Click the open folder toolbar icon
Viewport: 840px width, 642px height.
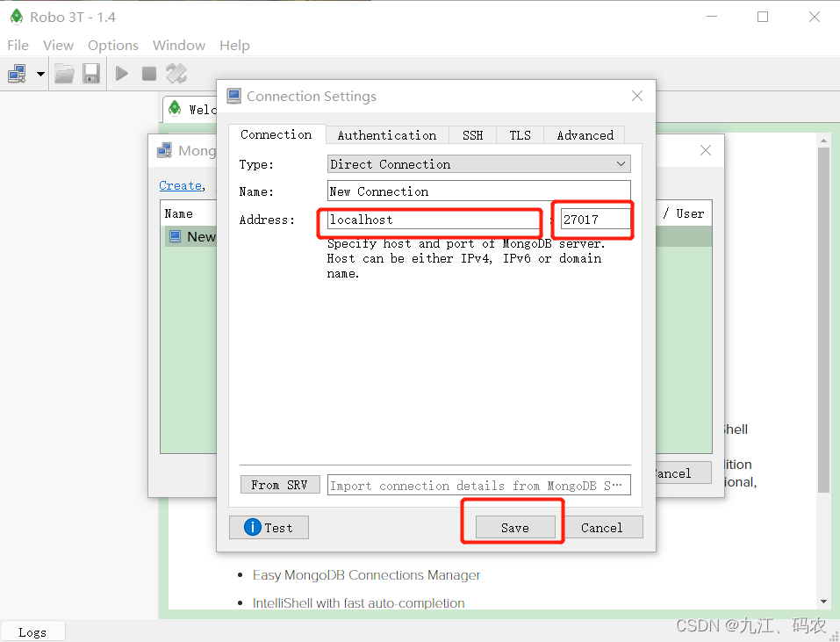click(x=64, y=74)
